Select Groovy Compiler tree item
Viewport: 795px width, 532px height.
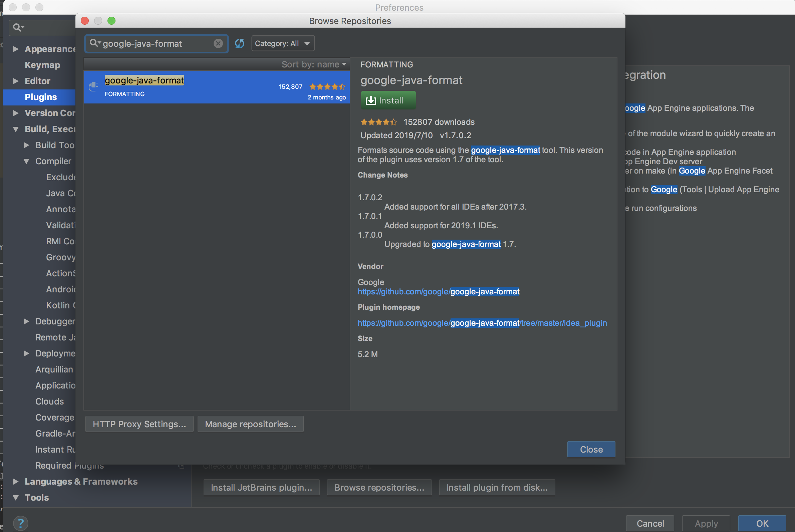60,257
